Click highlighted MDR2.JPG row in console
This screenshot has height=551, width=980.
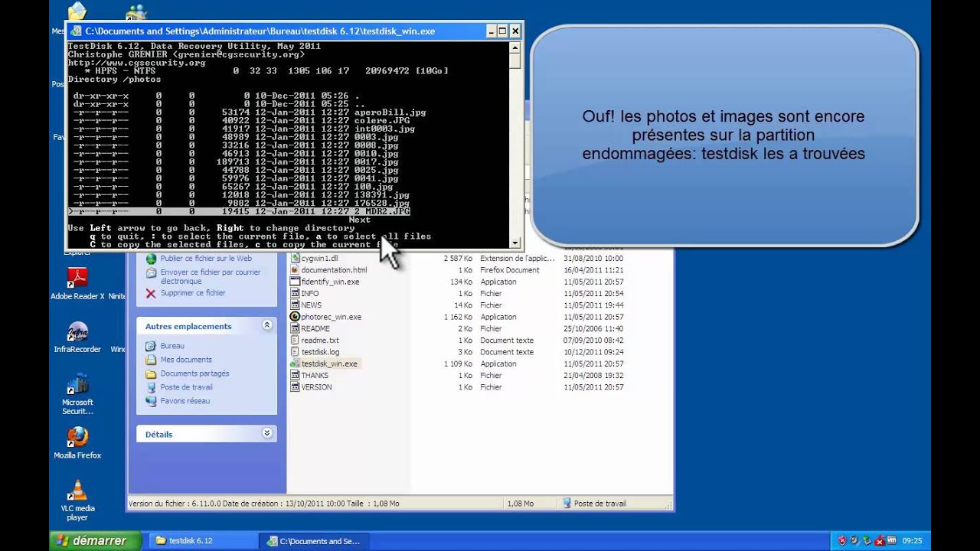tap(240, 211)
